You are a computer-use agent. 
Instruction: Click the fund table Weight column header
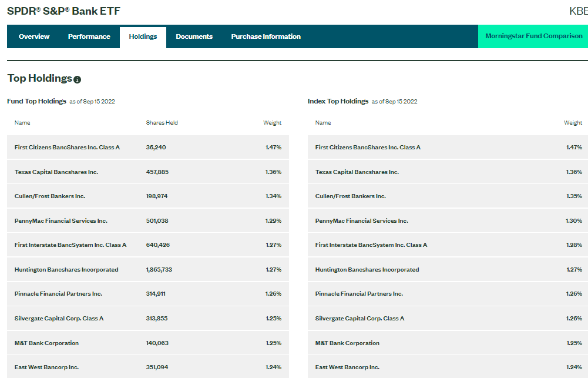click(272, 123)
